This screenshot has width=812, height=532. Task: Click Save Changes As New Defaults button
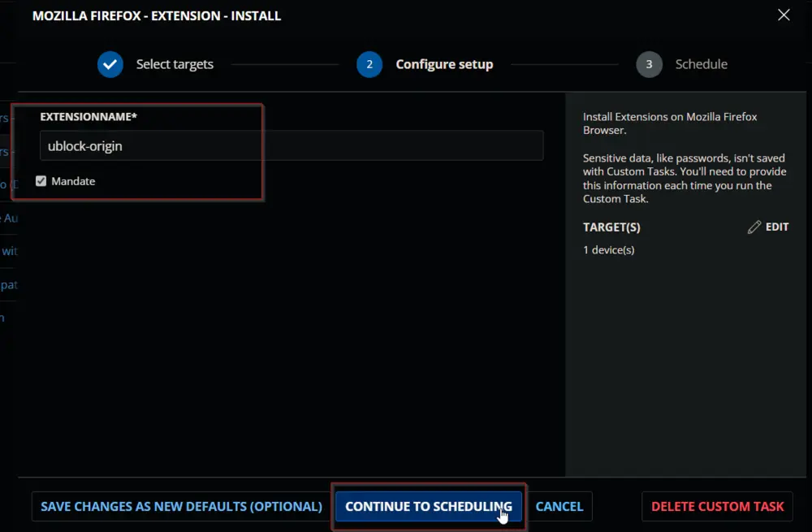(x=181, y=506)
